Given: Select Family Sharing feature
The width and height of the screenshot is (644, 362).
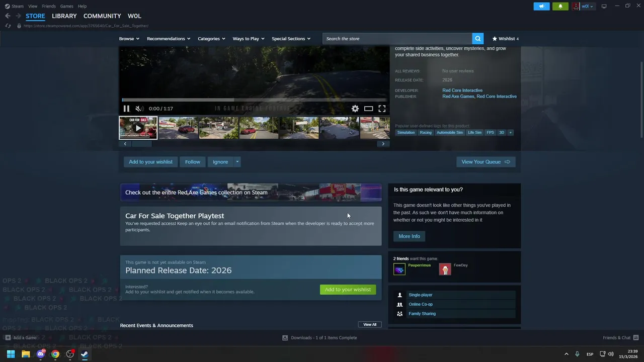Looking at the screenshot, I should click(454, 314).
